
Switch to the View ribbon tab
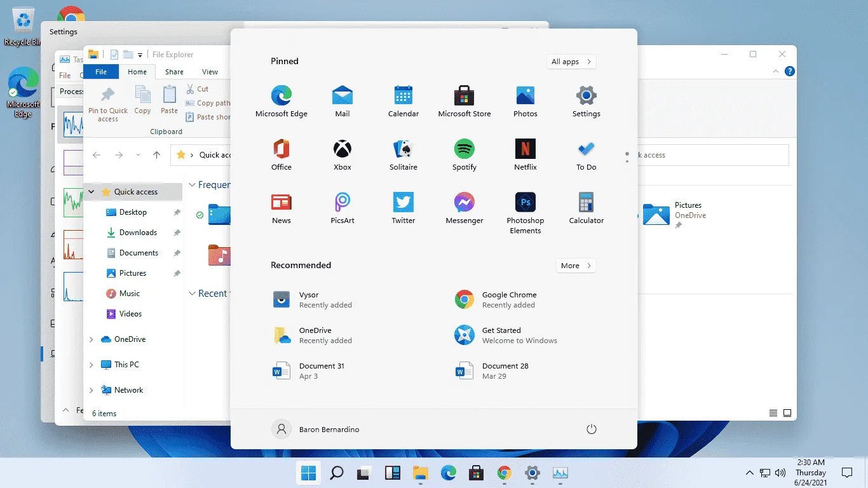coord(210,72)
